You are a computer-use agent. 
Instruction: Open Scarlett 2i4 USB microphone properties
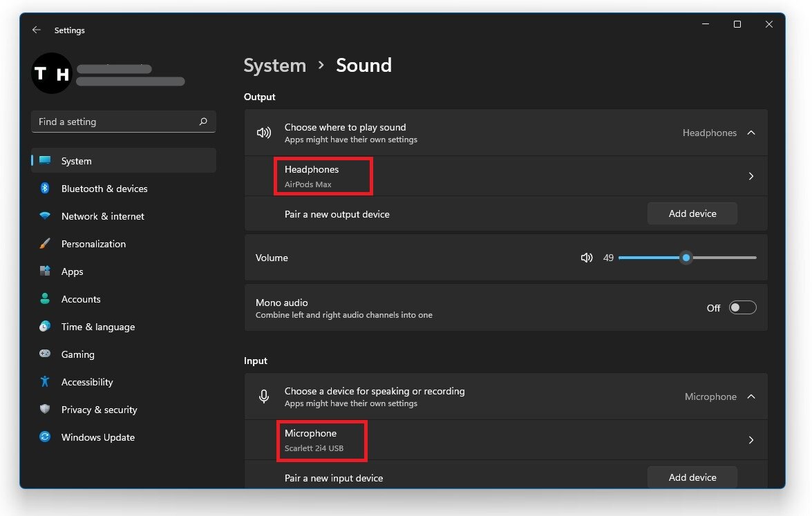pos(751,440)
